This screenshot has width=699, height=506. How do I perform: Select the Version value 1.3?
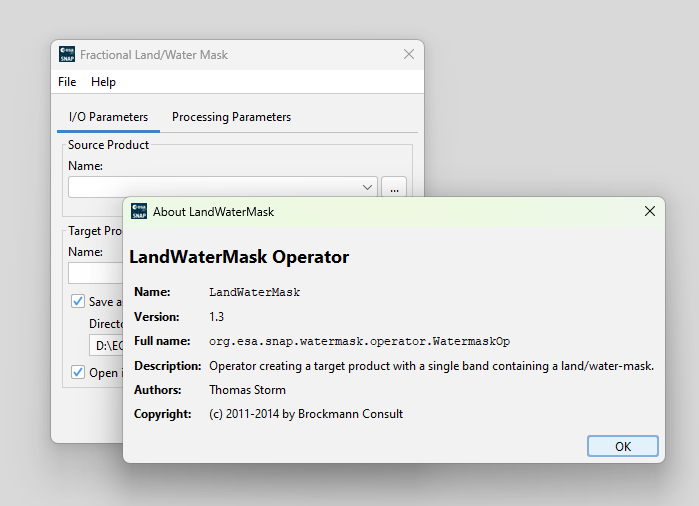click(x=216, y=317)
